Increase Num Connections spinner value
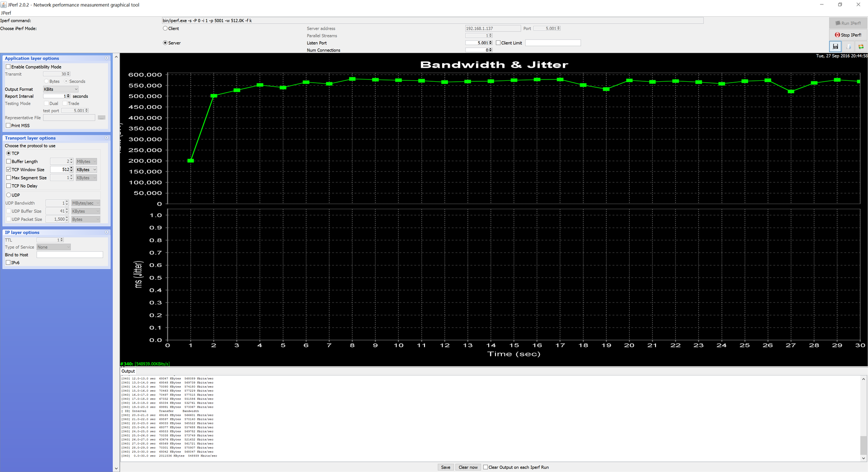The image size is (868, 472). (x=491, y=49)
